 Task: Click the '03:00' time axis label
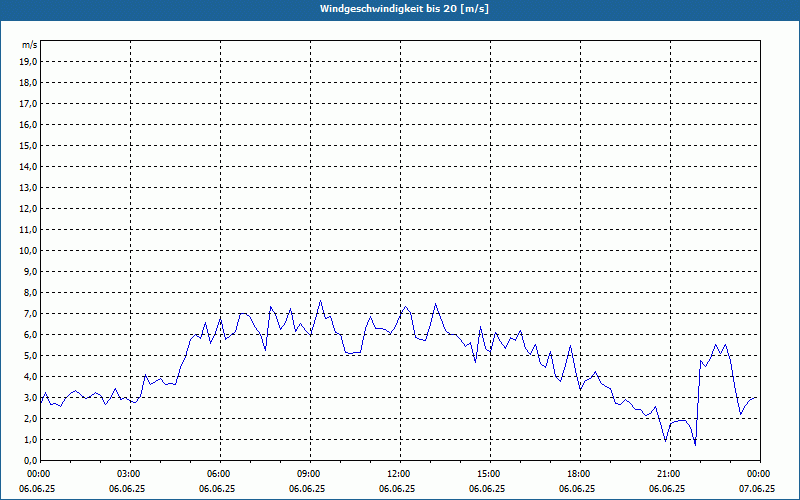click(x=131, y=474)
